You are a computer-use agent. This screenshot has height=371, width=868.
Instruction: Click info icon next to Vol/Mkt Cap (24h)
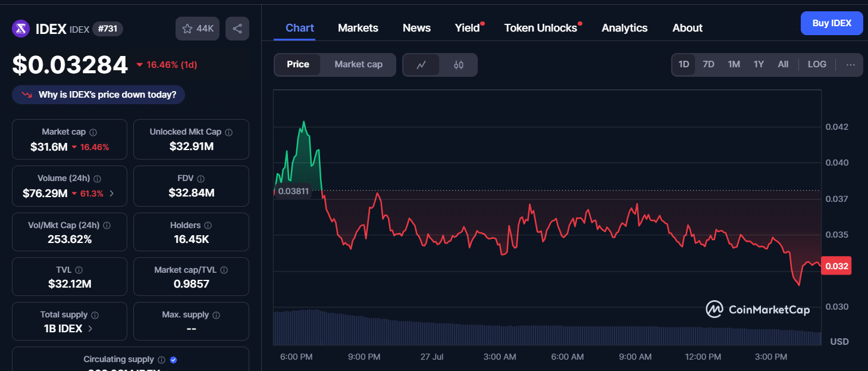point(107,226)
